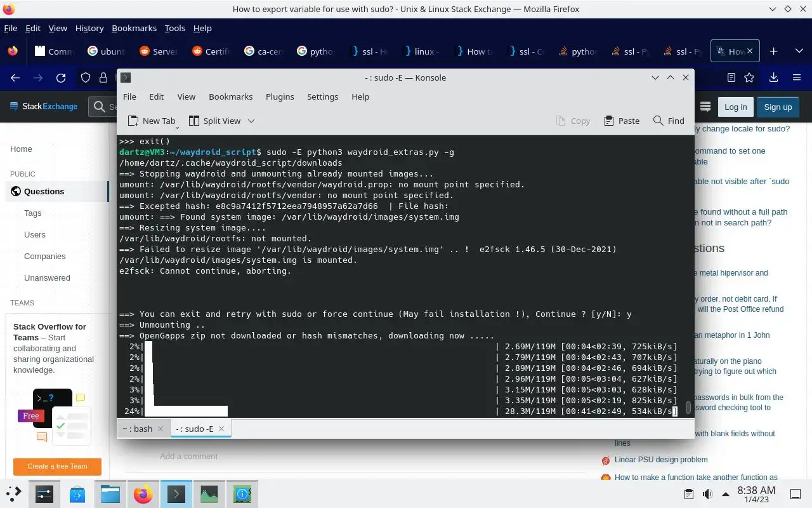The height and width of the screenshot is (508, 812).
Task: Click Split View in Konsole toolbar
Action: coord(216,121)
